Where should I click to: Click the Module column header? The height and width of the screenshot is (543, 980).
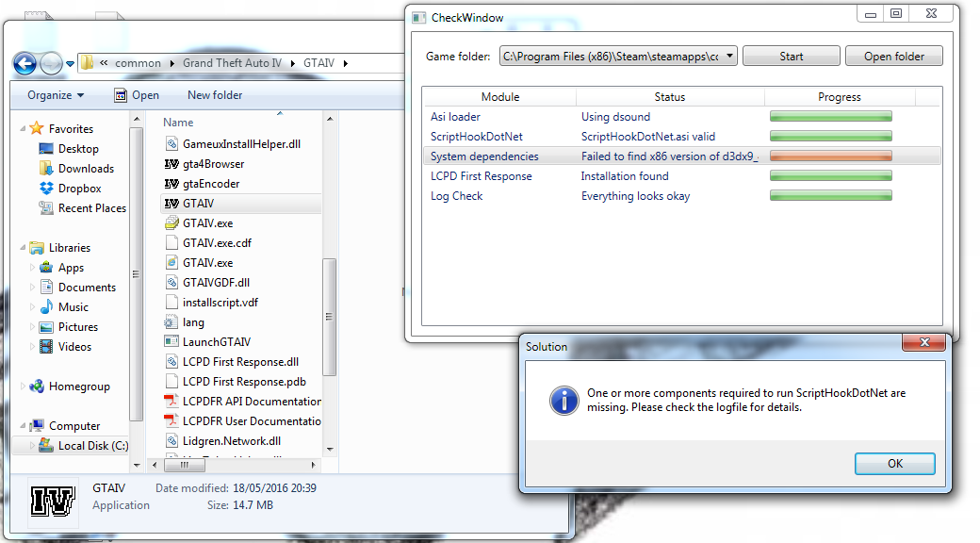tap(500, 97)
